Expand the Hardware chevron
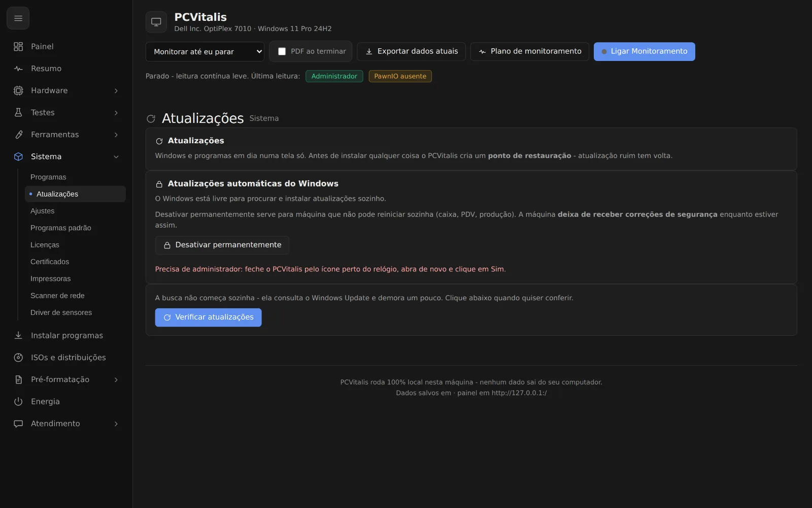The height and width of the screenshot is (508, 812). coord(116,90)
